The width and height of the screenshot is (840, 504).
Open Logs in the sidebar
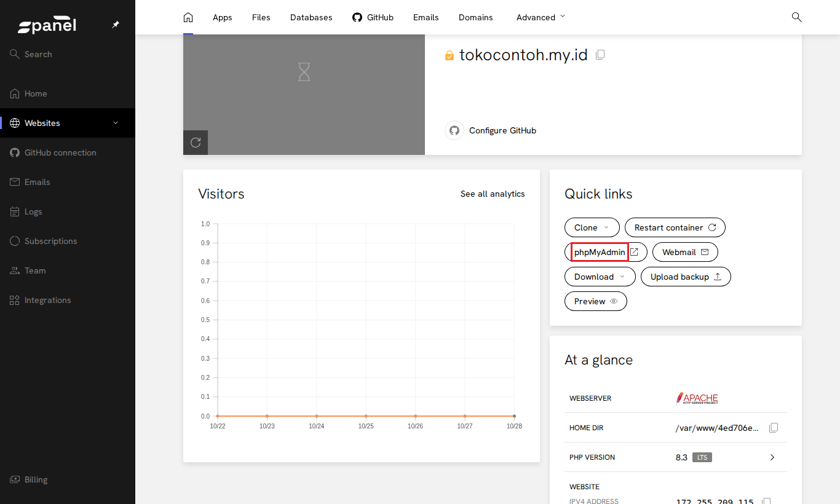pos(68,211)
